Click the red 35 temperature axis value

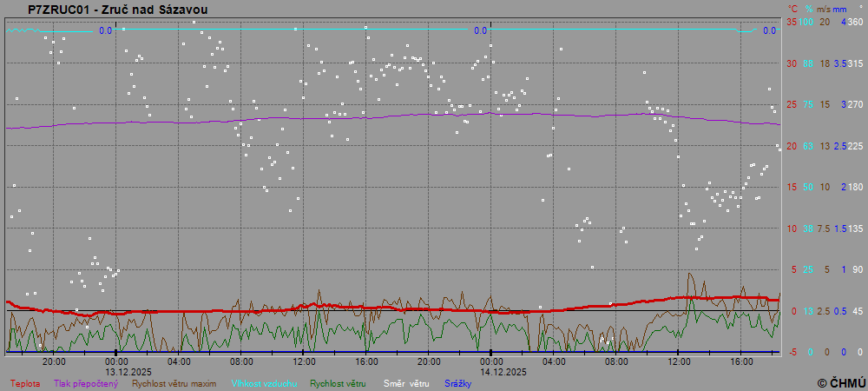click(792, 22)
